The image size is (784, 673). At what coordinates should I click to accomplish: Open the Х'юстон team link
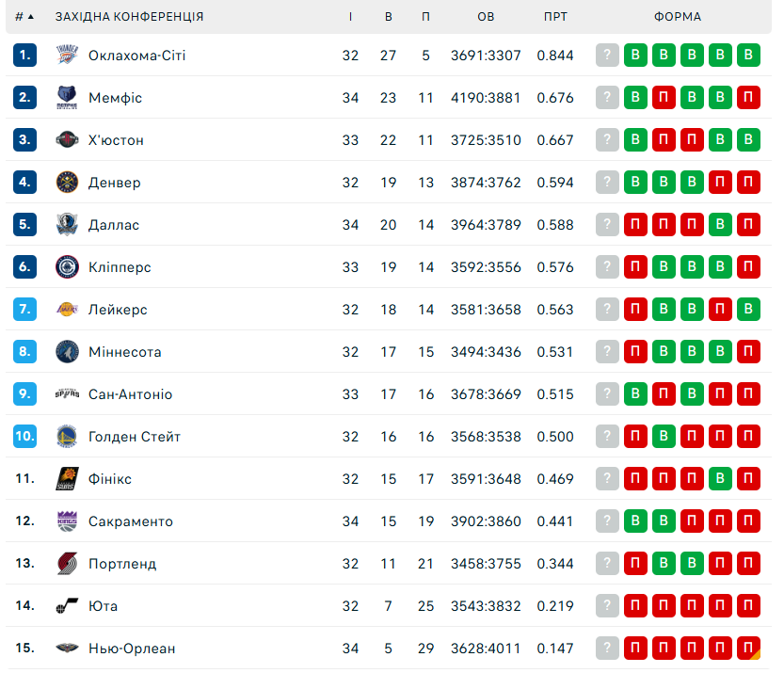pos(116,140)
